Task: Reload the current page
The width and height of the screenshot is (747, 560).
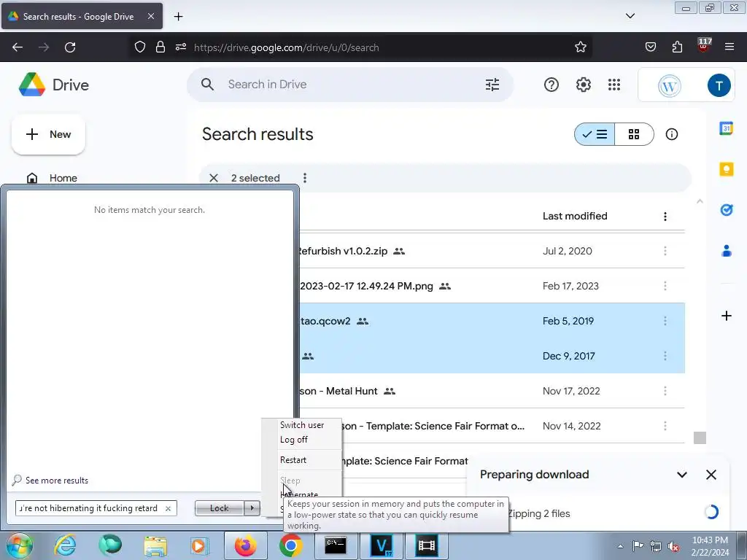Action: coord(70,47)
